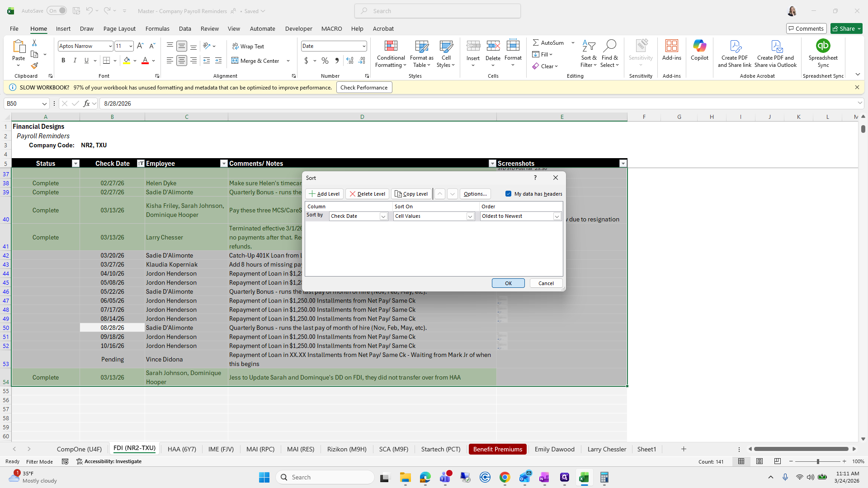Image resolution: width=868 pixels, height=488 pixels.
Task: Click the Check Performance button
Action: coord(364,88)
